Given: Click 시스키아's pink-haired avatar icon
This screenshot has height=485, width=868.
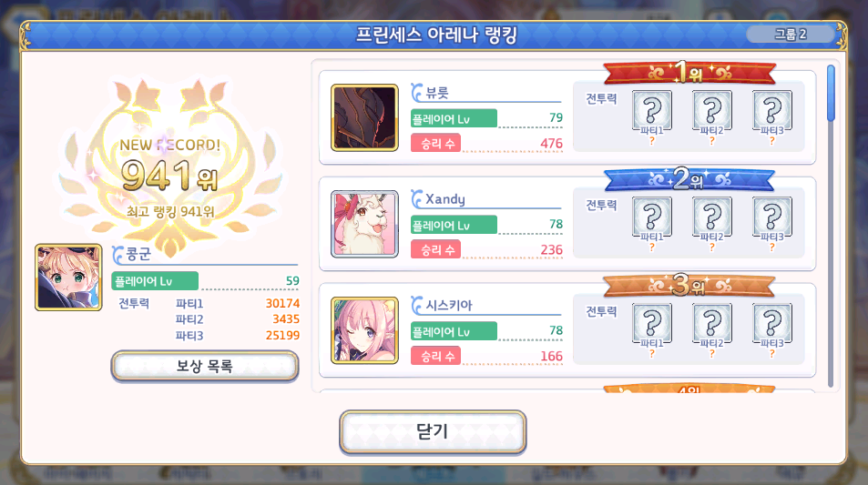Looking at the screenshot, I should [364, 330].
